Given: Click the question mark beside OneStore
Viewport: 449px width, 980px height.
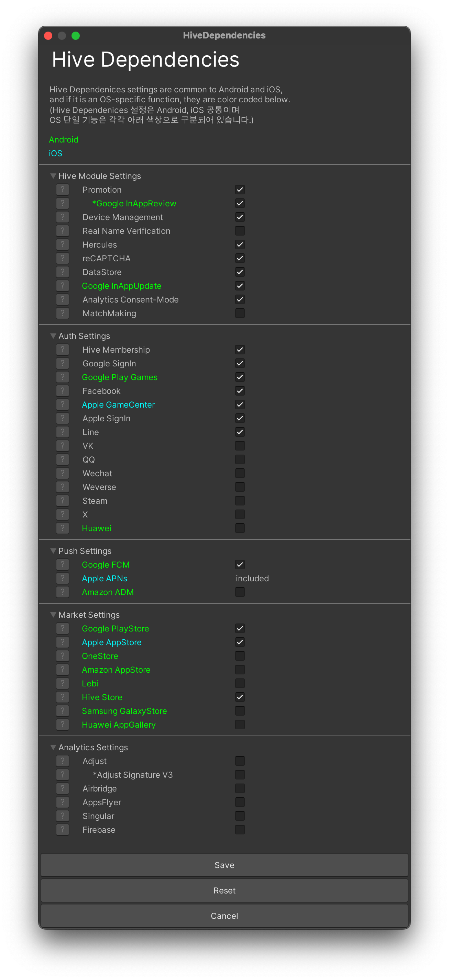Looking at the screenshot, I should (63, 656).
